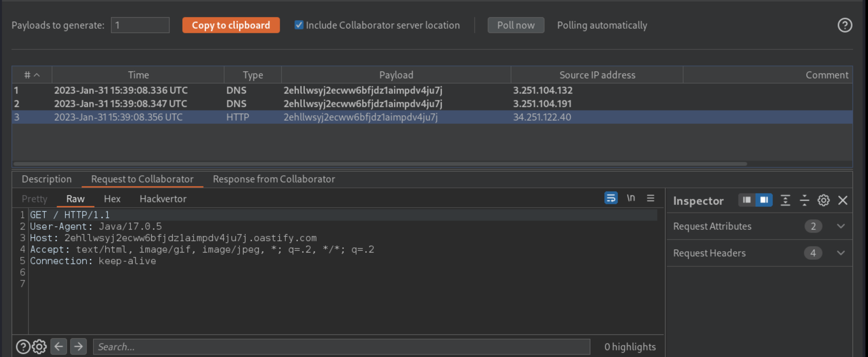This screenshot has width=868, height=357.
Task: Go to next search match arrow
Action: coord(78,346)
